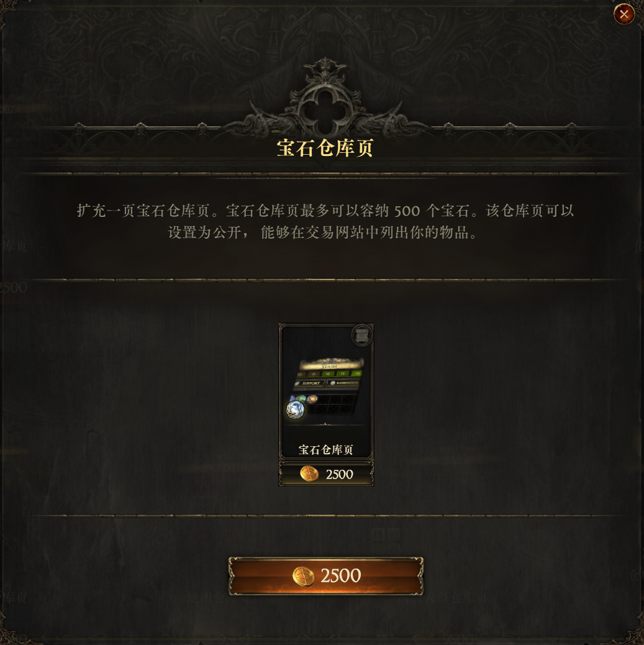Click the 2500 price bar under the card
The height and width of the screenshot is (645, 644).
[326, 474]
